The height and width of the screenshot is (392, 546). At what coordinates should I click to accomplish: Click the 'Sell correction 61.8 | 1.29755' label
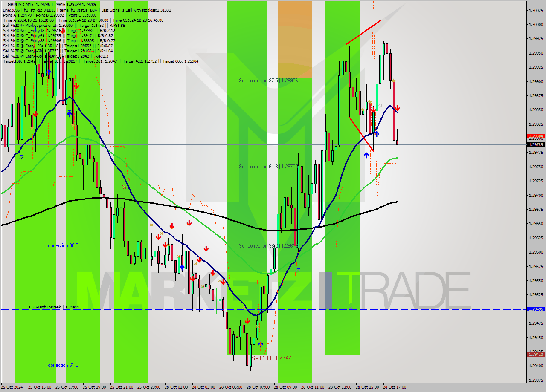268,167
